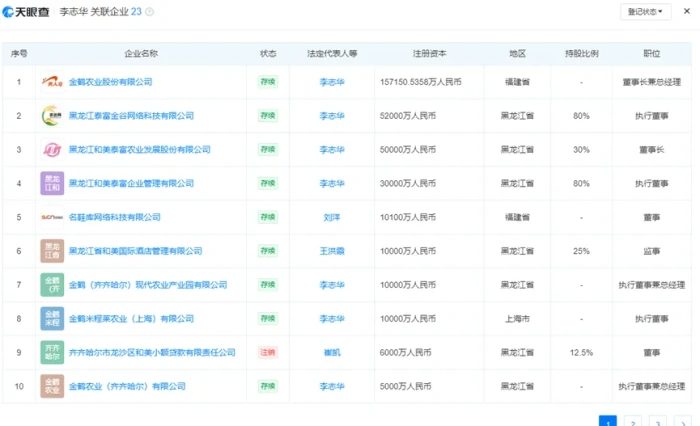Click the 上海市 region cell

click(517, 319)
